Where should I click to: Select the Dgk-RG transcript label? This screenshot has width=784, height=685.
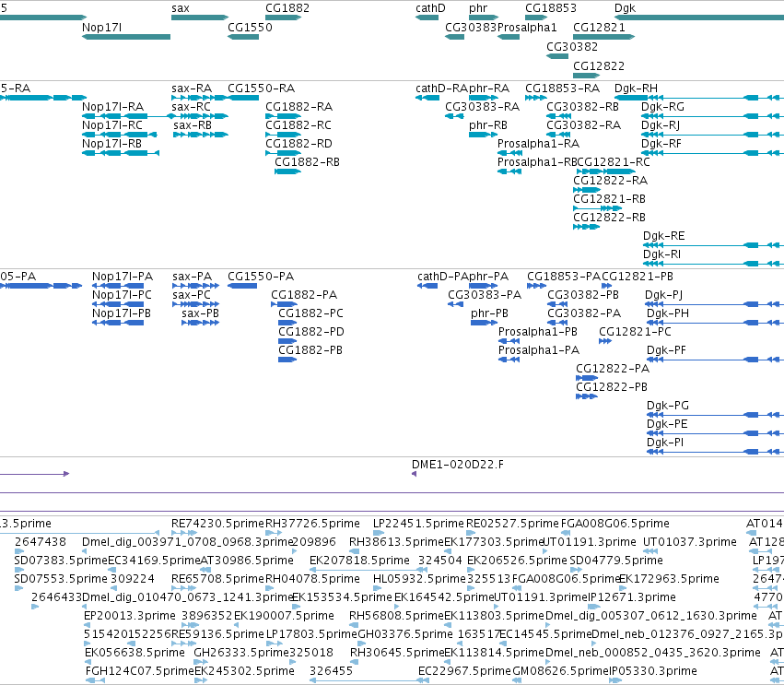(663, 107)
